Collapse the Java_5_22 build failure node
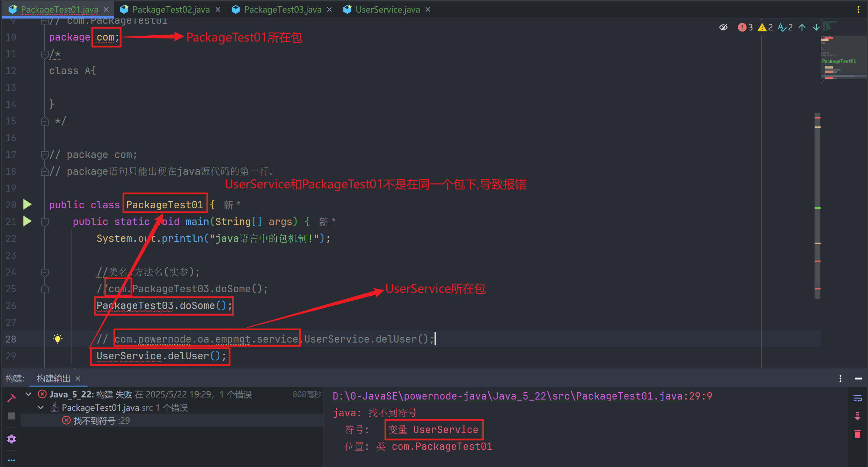 click(29, 394)
